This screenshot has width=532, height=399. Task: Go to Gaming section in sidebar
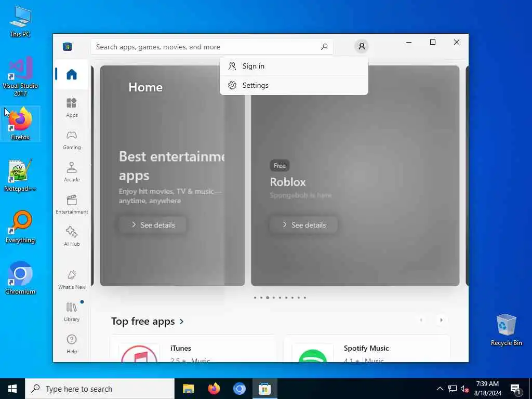(x=72, y=140)
